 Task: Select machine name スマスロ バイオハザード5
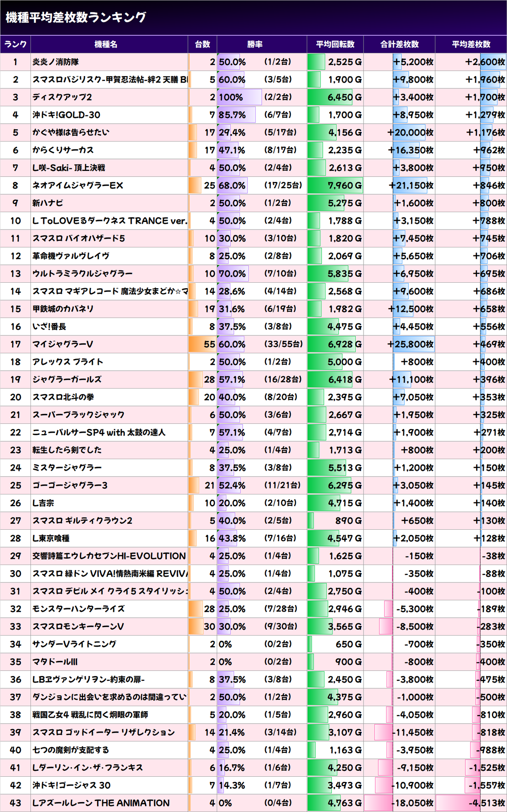tap(79, 239)
